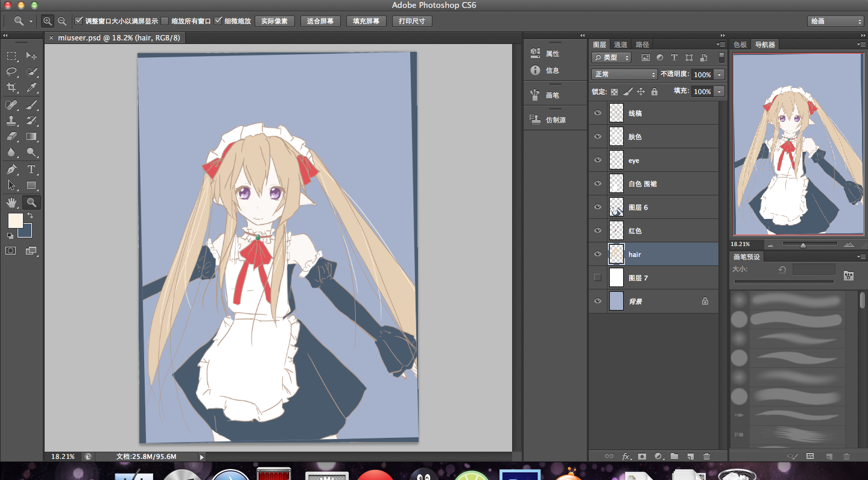The height and width of the screenshot is (480, 868).
Task: Create a new layer group
Action: (674, 456)
